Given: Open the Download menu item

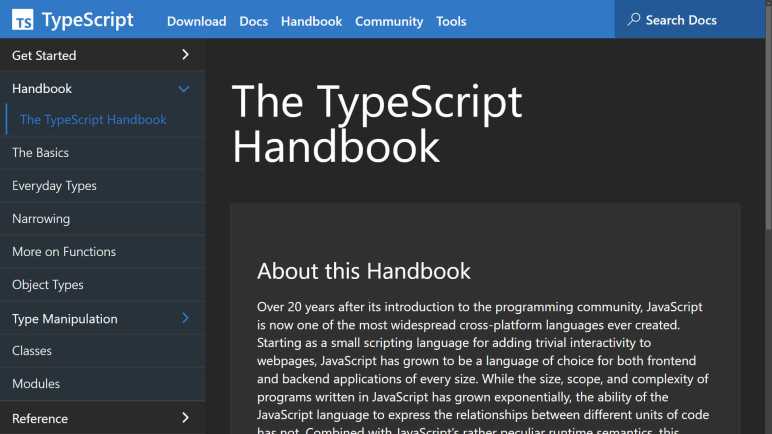Looking at the screenshot, I should [196, 21].
